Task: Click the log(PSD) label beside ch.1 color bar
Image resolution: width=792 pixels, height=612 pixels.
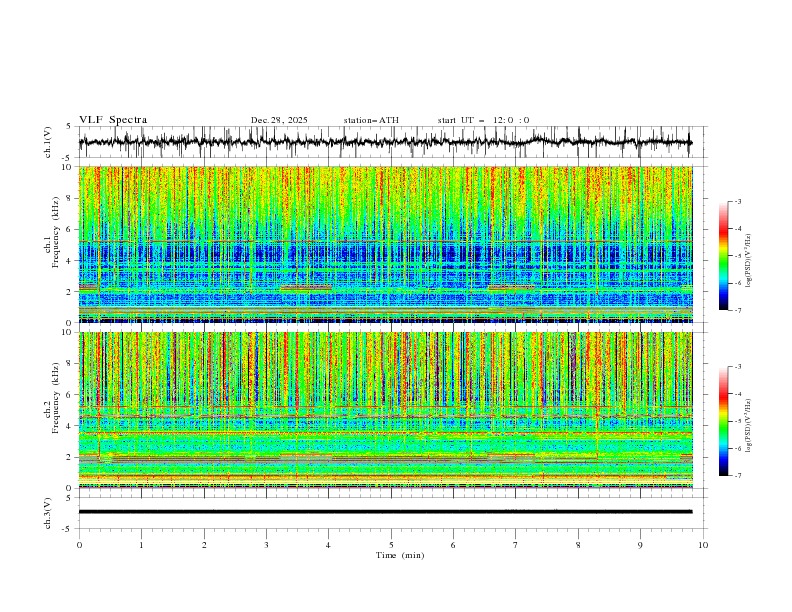Action: (748, 261)
